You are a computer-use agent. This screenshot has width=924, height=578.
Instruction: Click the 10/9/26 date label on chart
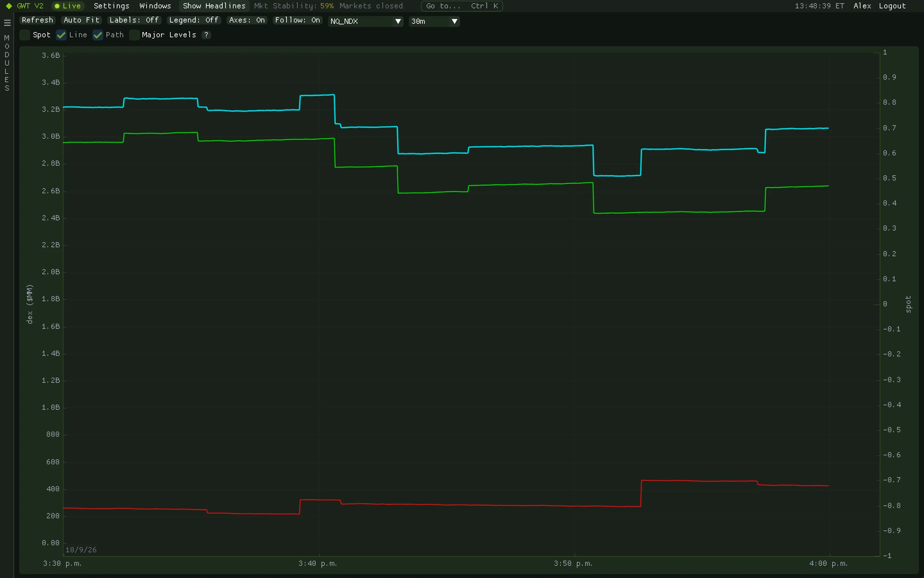coord(81,550)
